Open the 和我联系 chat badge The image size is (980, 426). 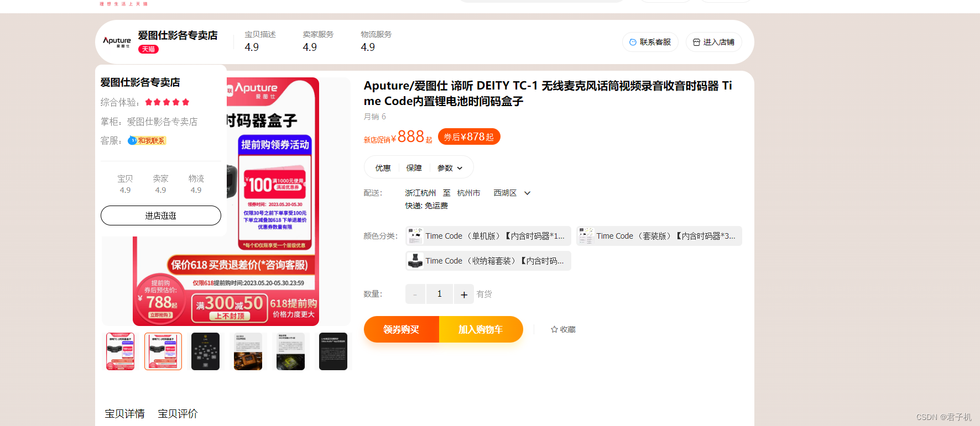tap(147, 140)
